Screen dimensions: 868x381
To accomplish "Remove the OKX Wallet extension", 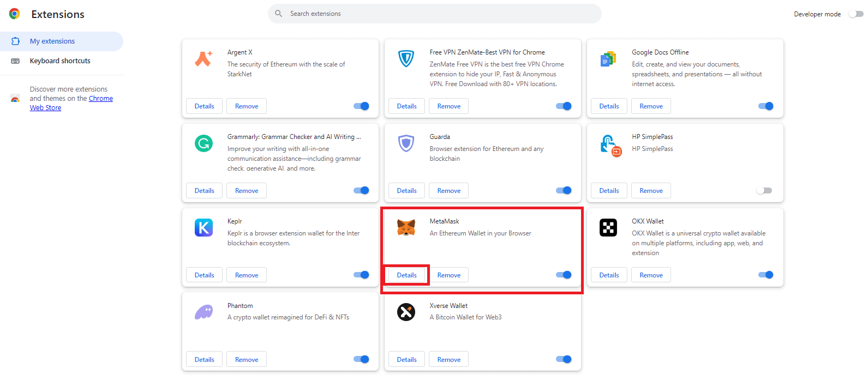I will coord(651,275).
